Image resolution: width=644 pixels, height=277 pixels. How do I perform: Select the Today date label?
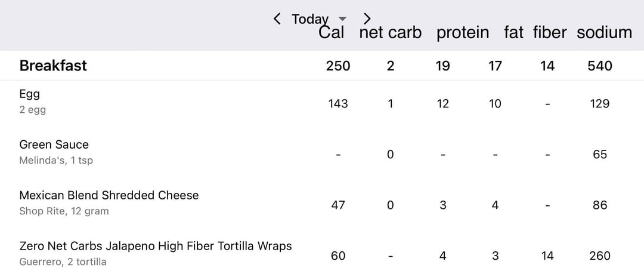tap(309, 19)
